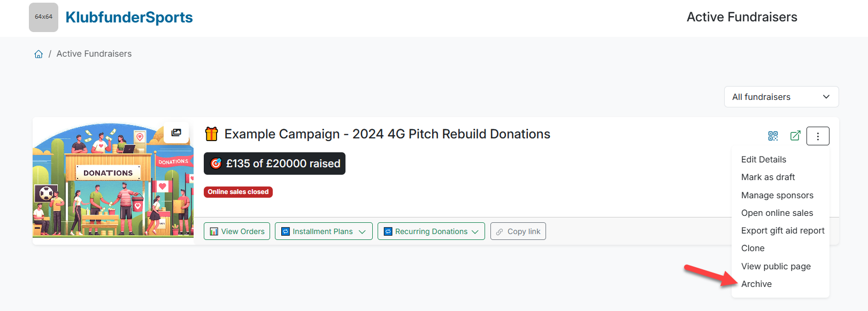Click the home breadcrumb icon
The width and height of the screenshot is (868, 311).
[39, 54]
